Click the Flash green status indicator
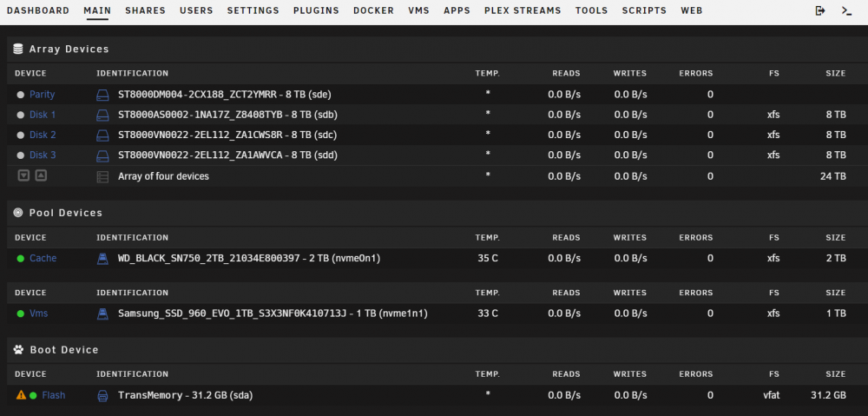868x416 pixels. point(33,395)
